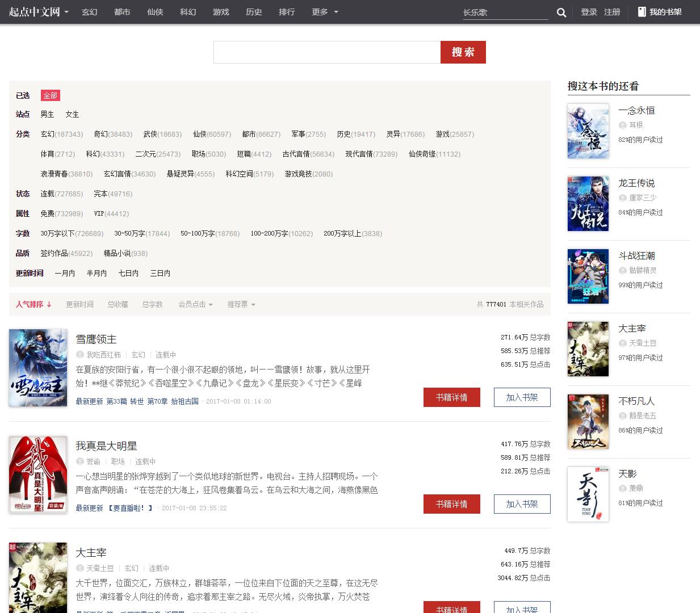
Task: Select the 全部 selected filter tag
Action: tap(51, 95)
